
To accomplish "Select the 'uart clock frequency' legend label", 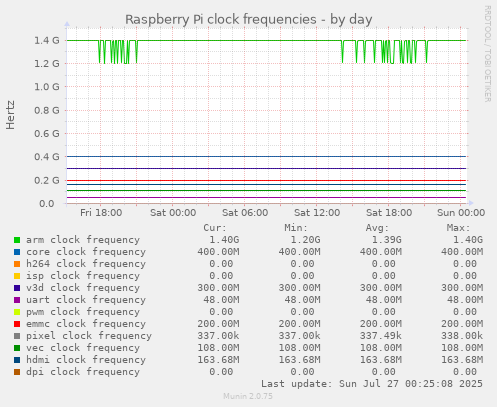I will tap(86, 300).
